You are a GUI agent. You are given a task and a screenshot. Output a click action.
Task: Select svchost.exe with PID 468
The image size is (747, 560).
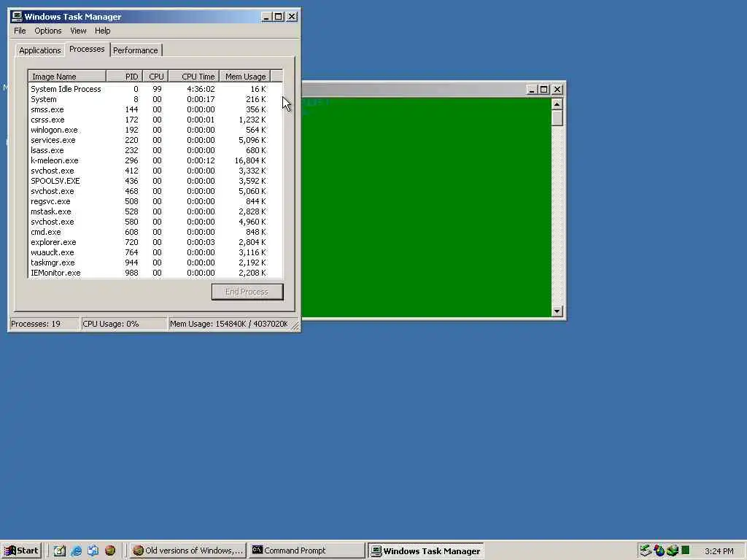(x=155, y=191)
